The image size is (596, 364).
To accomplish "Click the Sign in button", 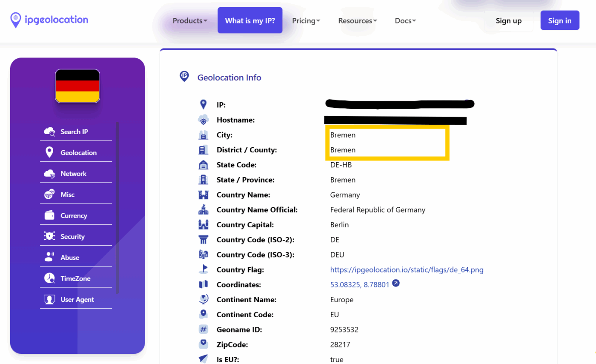I will pyautogui.click(x=559, y=20).
